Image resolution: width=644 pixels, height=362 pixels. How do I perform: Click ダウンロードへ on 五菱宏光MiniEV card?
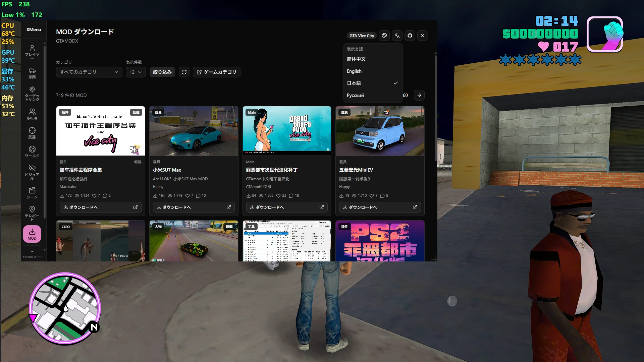pos(380,207)
